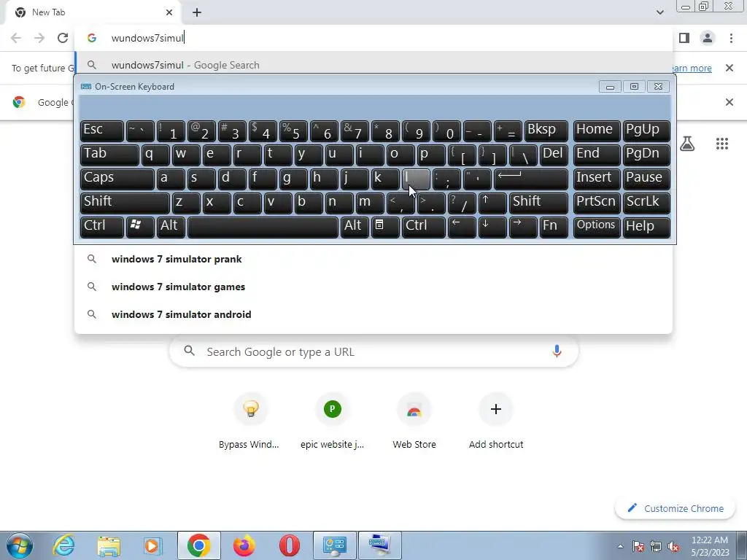Add a new shortcut tile
This screenshot has height=560, width=747.
pyautogui.click(x=495, y=421)
